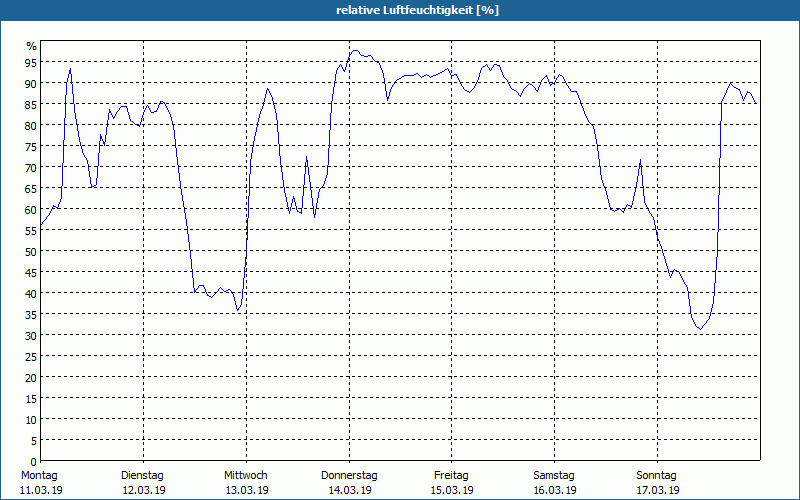
Task: Select the Donnerstag day label
Action: pos(349,476)
